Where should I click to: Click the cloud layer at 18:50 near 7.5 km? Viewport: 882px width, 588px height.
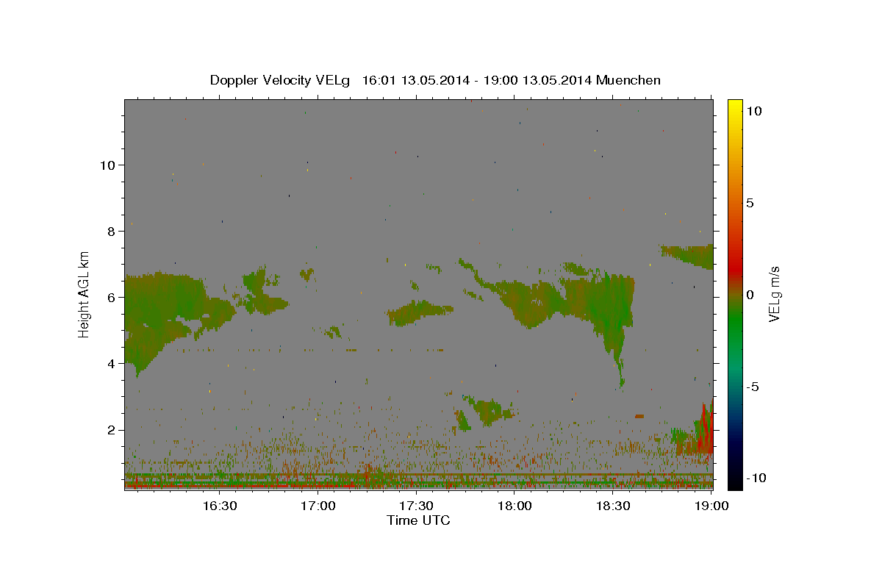[687, 255]
